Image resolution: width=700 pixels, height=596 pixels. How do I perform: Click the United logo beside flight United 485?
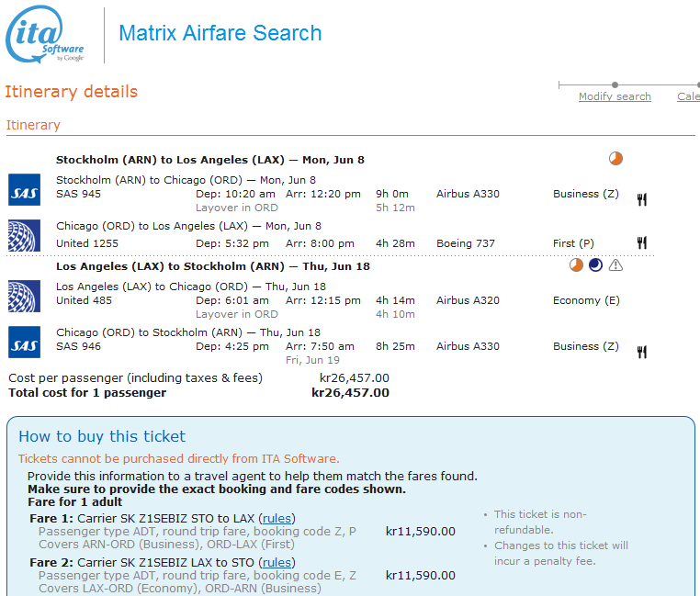point(24,296)
